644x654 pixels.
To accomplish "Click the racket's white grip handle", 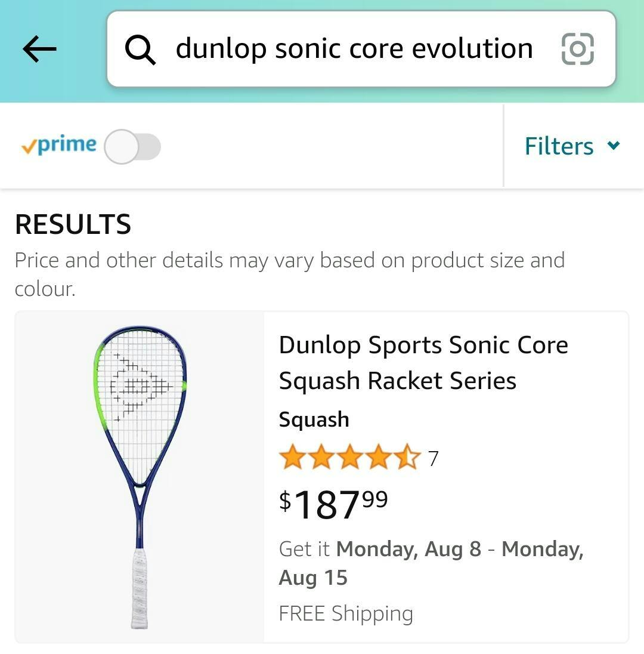I will [140, 588].
